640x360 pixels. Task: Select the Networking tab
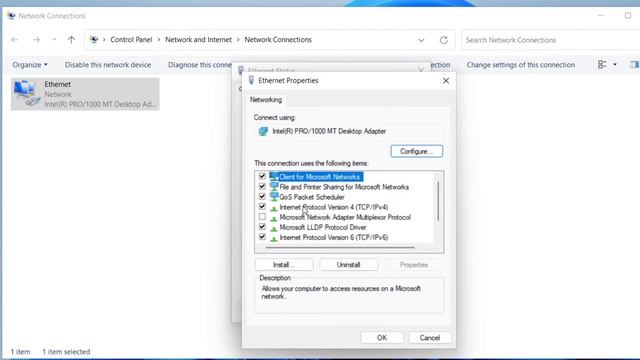coord(266,100)
